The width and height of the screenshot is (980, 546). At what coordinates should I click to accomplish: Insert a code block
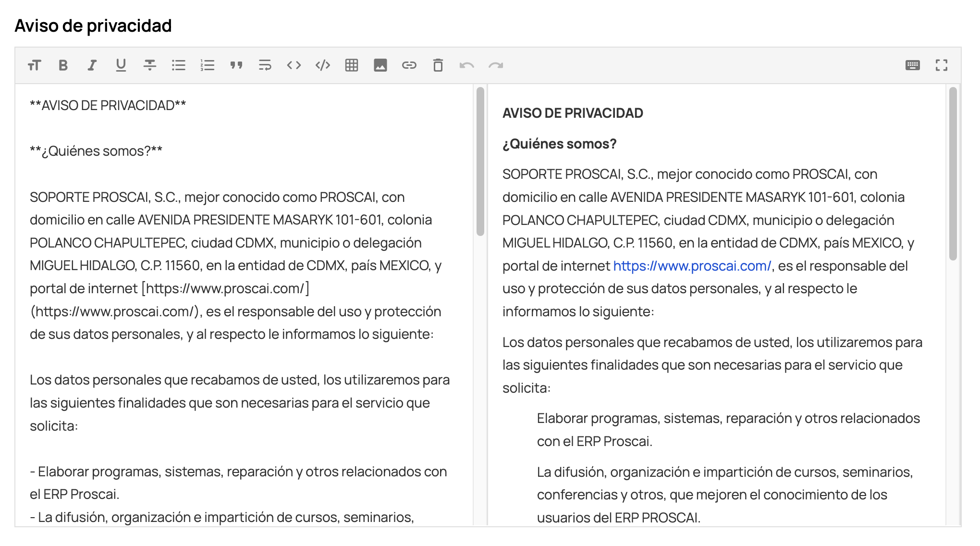(322, 65)
